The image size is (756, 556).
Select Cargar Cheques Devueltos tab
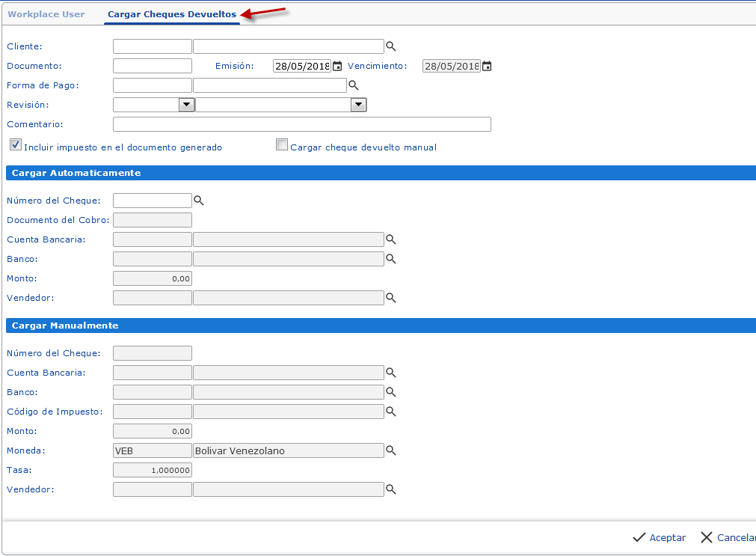[172, 14]
